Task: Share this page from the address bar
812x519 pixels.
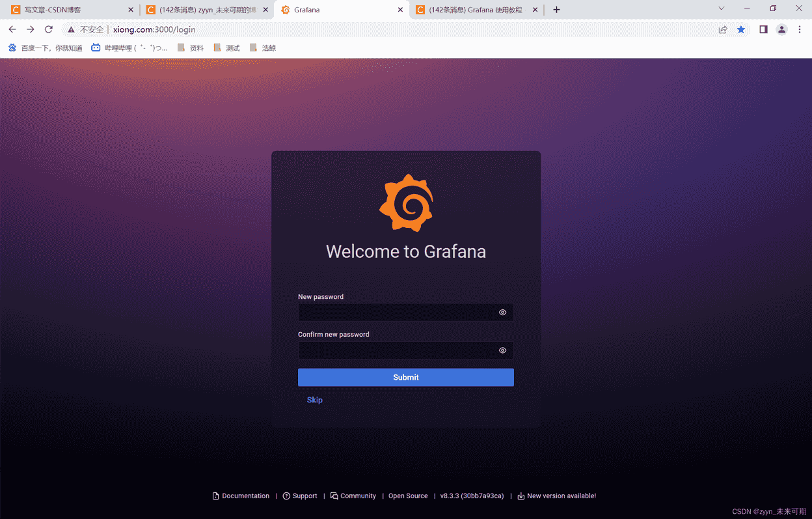Action: [x=723, y=29]
